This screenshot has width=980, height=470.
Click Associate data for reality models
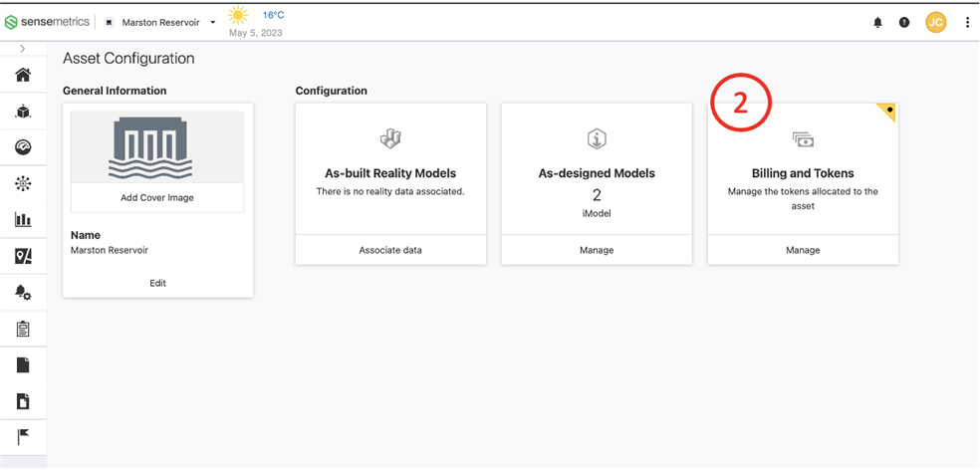coord(390,250)
